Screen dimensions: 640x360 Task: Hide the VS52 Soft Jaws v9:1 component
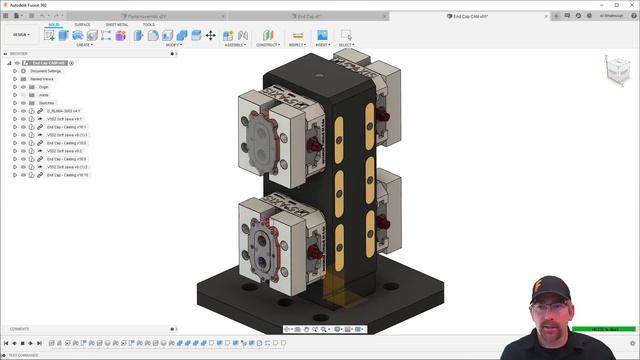tap(23, 119)
